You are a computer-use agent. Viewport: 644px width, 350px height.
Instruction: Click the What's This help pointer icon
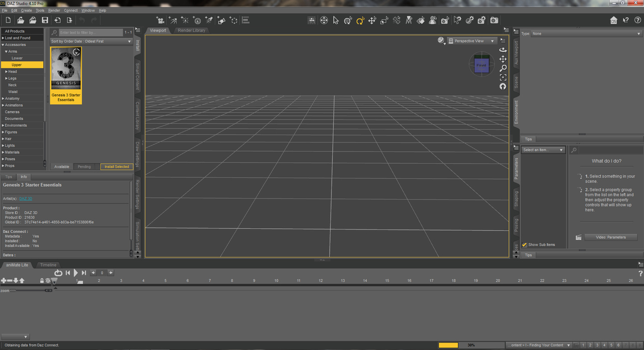pos(625,20)
